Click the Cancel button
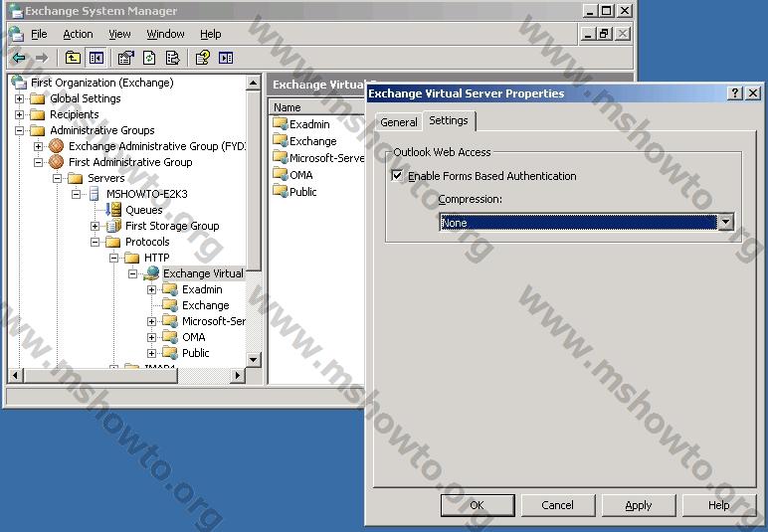Viewport: 768px width, 532px height. click(558, 505)
